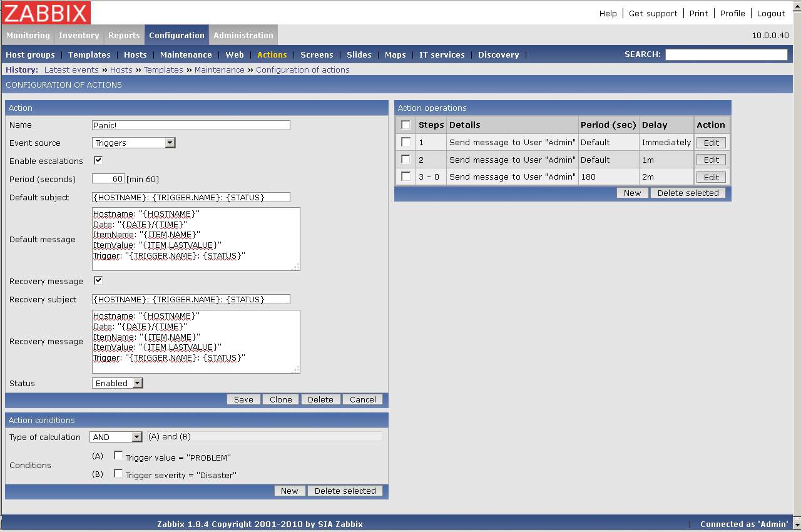Check the step 1 operation checkbox
The width and height of the screenshot is (801, 532).
[x=406, y=142]
